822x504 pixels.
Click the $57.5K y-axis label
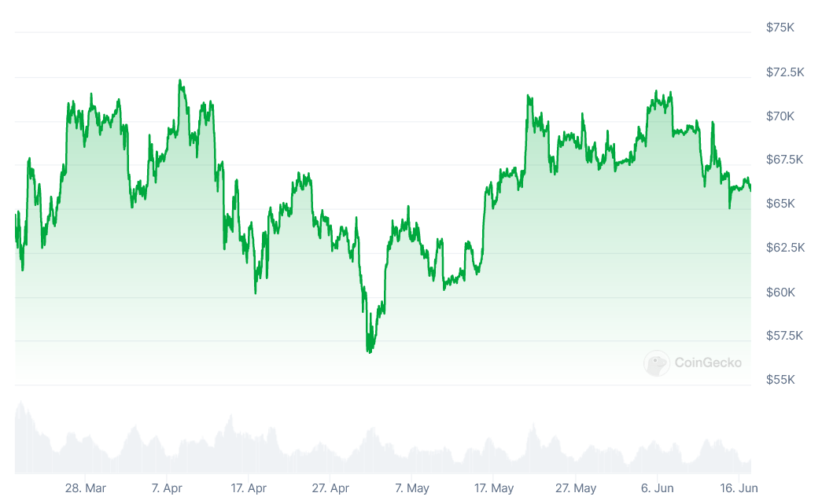point(785,336)
